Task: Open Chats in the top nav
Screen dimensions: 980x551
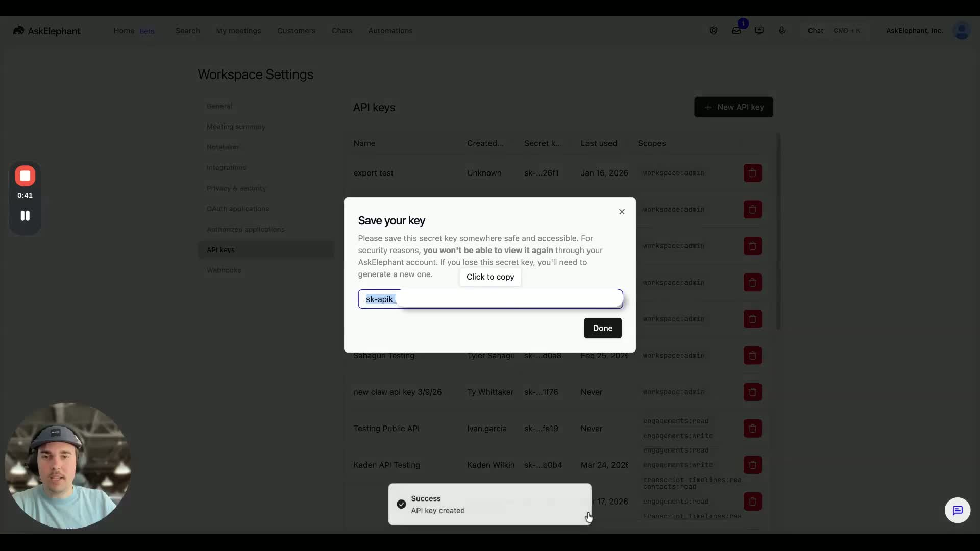Action: (x=342, y=31)
